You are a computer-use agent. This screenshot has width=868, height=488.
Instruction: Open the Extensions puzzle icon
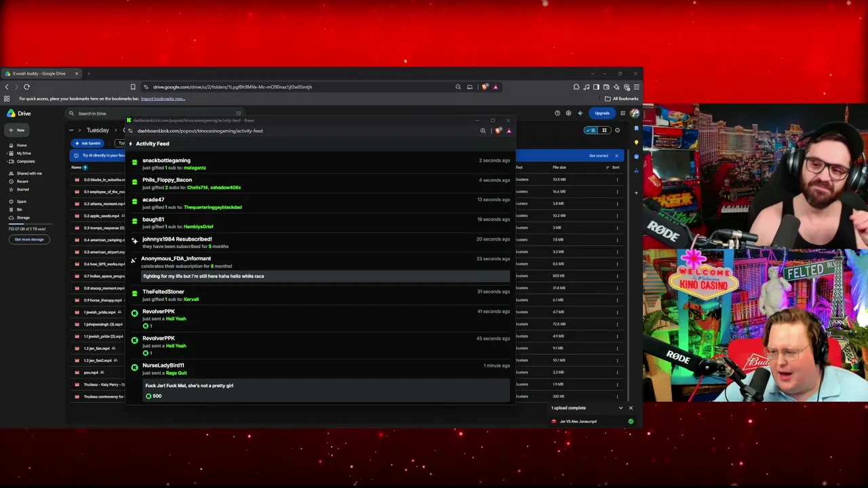576,87
